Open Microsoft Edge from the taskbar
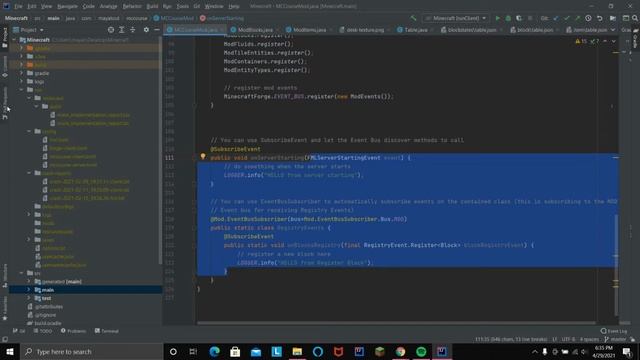 tap(214, 351)
